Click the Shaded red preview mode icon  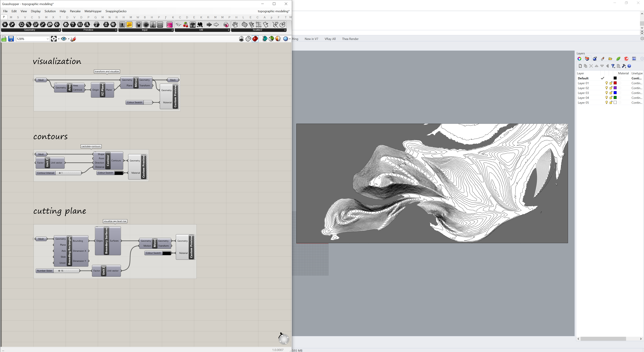click(x=255, y=39)
